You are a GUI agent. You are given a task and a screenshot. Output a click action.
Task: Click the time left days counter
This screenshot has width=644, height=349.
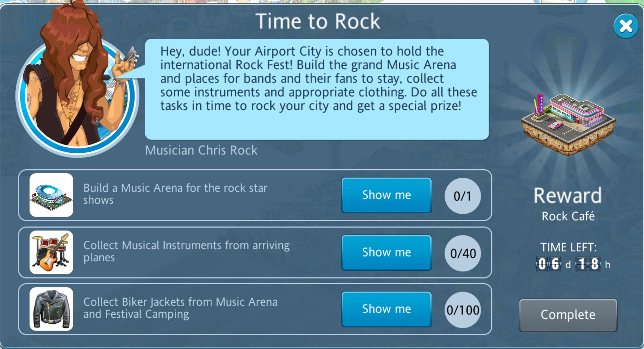pos(548,264)
